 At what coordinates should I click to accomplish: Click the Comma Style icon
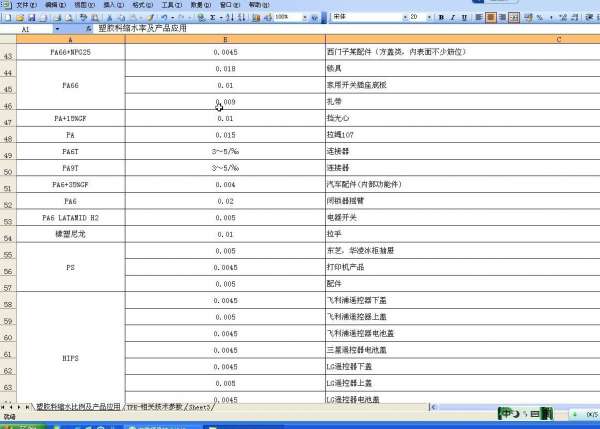point(551,17)
